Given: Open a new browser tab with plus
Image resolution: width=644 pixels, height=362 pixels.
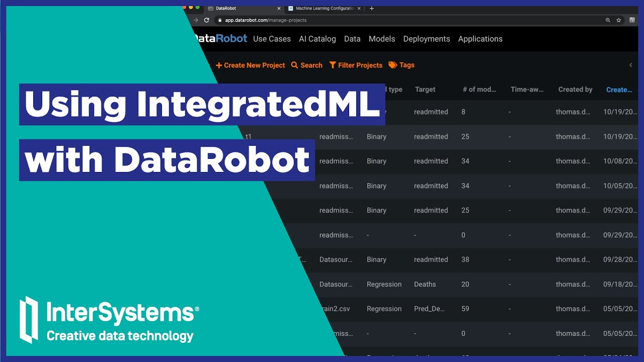Looking at the screenshot, I should (372, 8).
